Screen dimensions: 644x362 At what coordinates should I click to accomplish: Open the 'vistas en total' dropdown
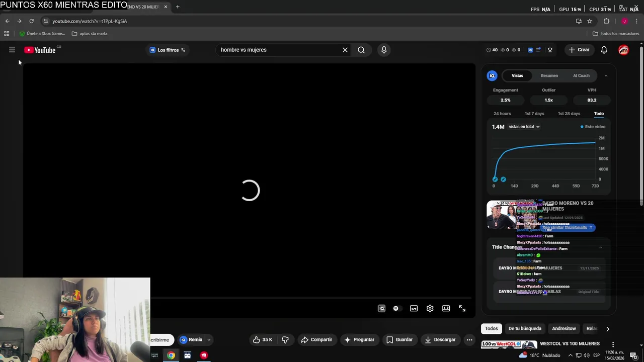pos(524,127)
